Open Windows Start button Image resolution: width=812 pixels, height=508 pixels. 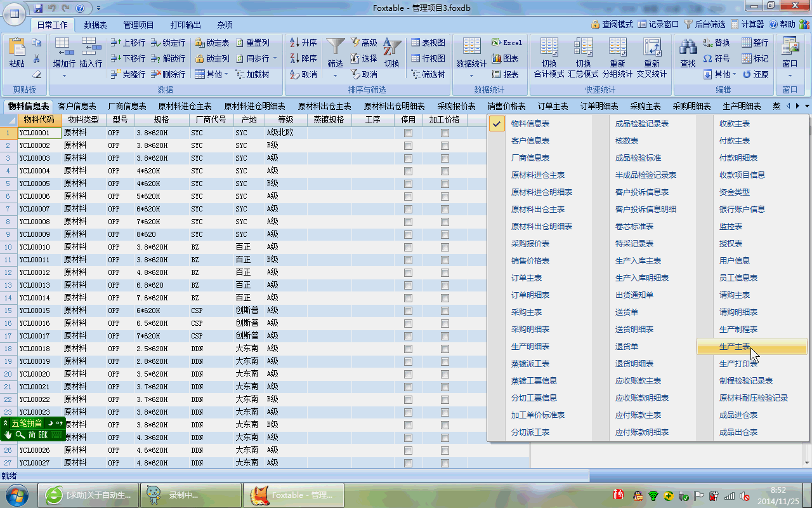coord(16,495)
